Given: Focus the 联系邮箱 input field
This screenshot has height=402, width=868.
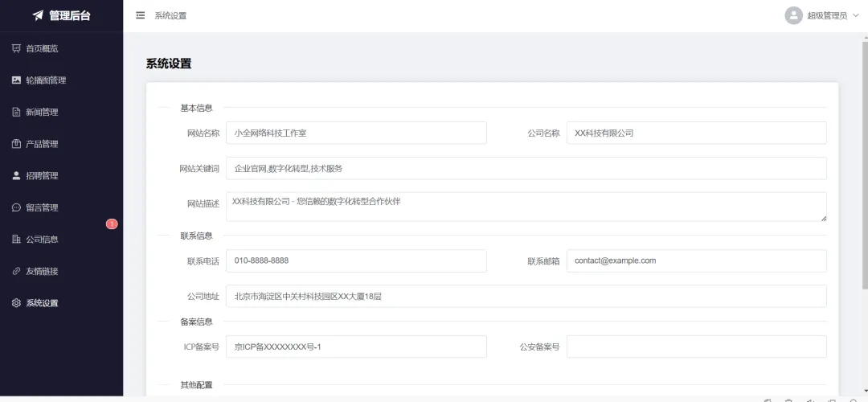Looking at the screenshot, I should [x=696, y=260].
